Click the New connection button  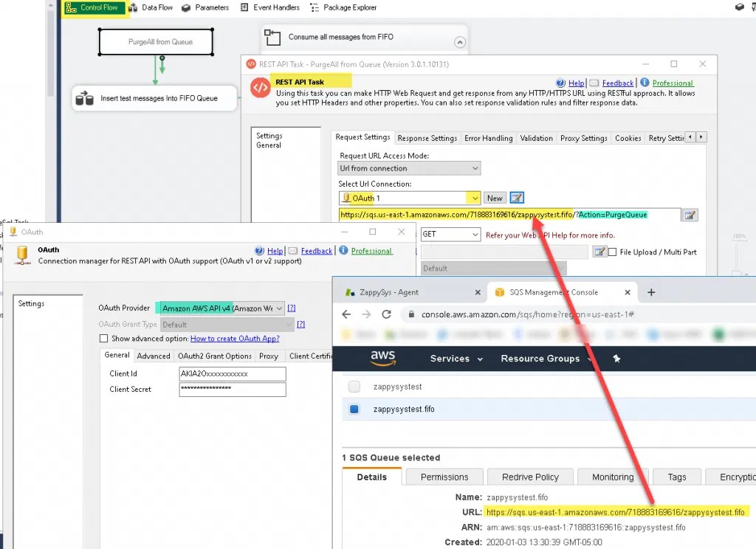pyautogui.click(x=495, y=198)
